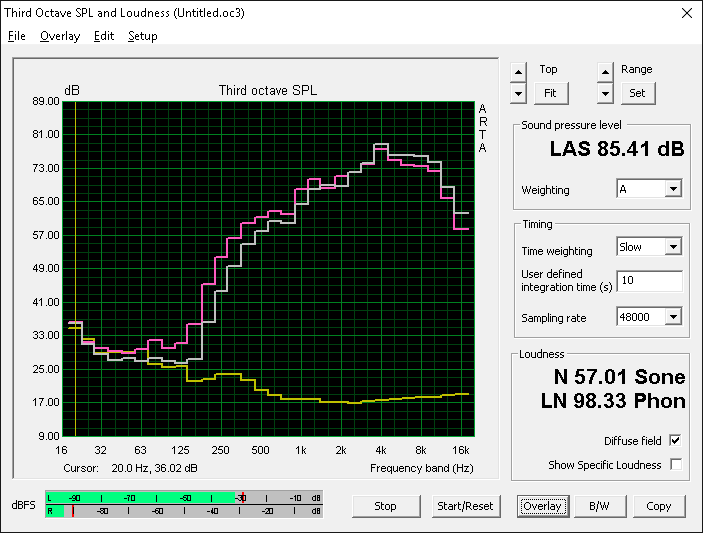Open the File menu
703x533 pixels.
(17, 36)
